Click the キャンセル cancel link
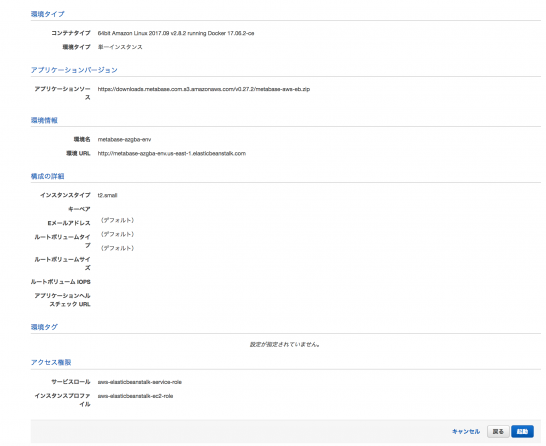The image size is (546, 446). point(466,431)
